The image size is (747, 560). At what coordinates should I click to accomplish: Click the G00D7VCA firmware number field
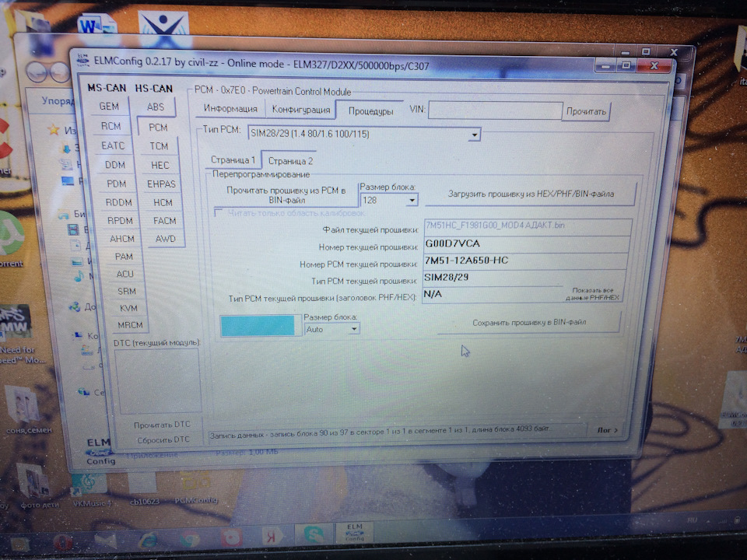[x=526, y=243]
